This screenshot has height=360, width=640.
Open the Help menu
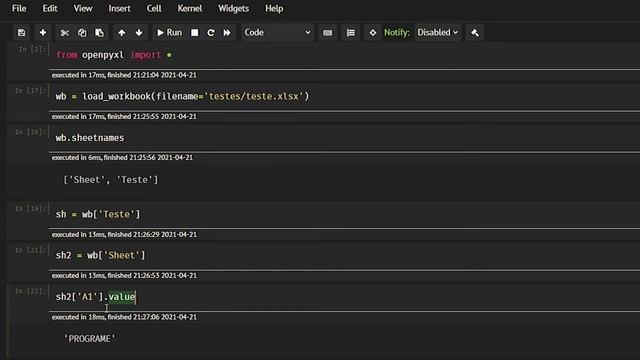274,9
